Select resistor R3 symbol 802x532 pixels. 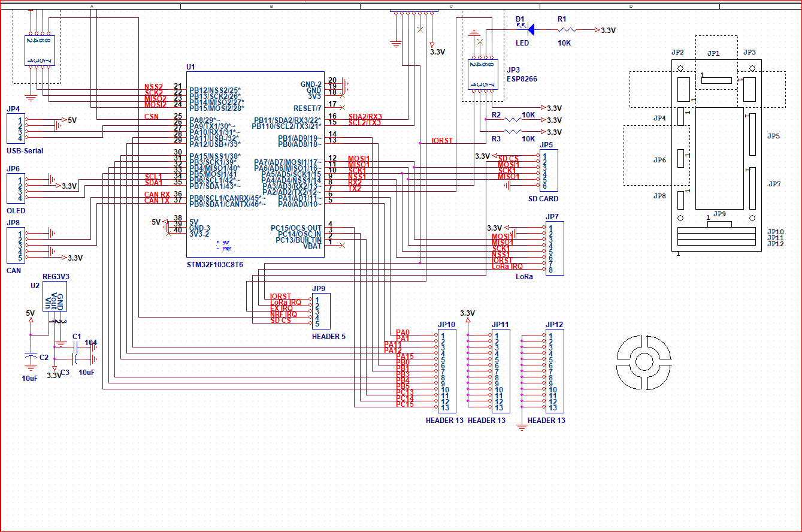coord(512,131)
